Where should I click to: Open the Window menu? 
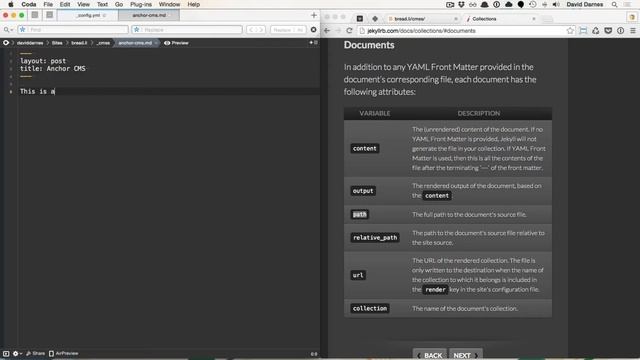[169, 4]
